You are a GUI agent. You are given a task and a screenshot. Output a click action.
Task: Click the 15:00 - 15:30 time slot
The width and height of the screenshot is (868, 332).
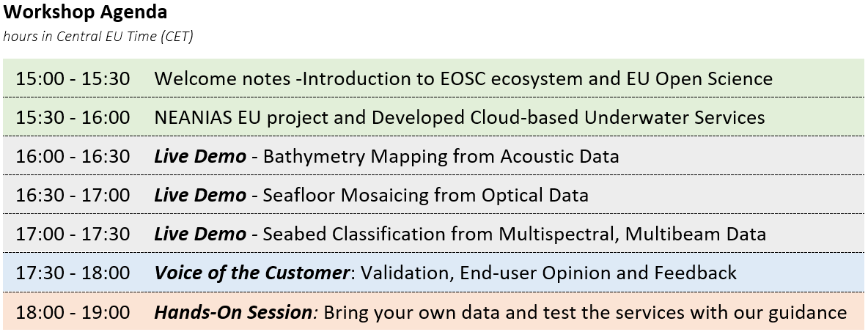(73, 78)
